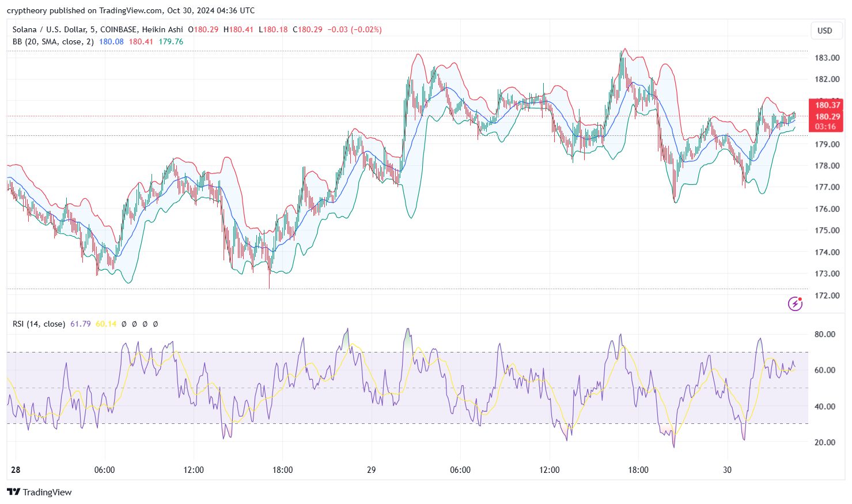
Task: Click the first 12:00 time axis label
Action: click(x=194, y=469)
